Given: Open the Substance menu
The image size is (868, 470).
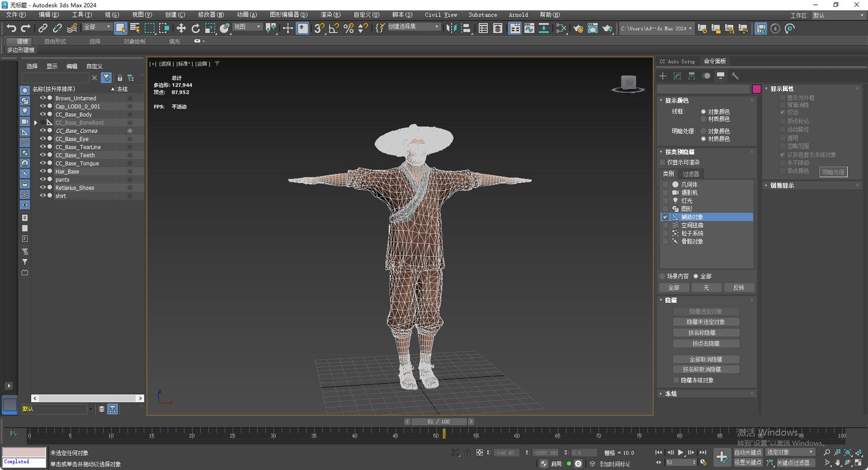Looking at the screenshot, I should coord(483,14).
